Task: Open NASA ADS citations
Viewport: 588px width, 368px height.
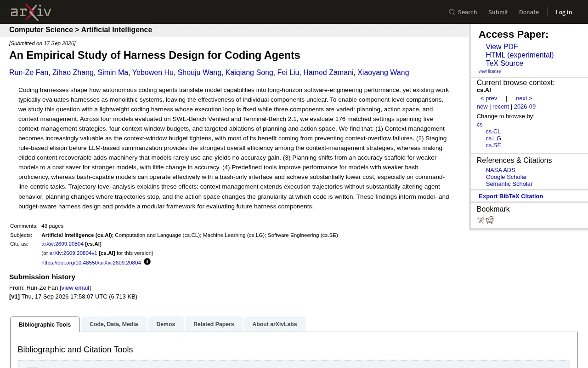Action: [500, 170]
